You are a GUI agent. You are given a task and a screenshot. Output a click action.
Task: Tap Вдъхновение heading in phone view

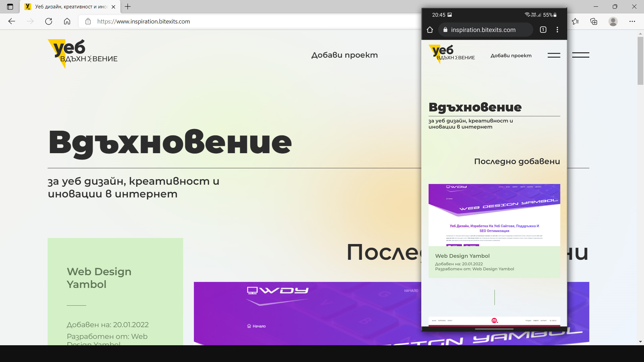(x=475, y=107)
